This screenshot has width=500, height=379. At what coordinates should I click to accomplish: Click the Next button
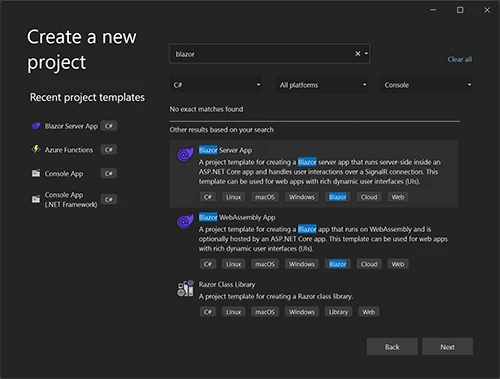coord(447,347)
